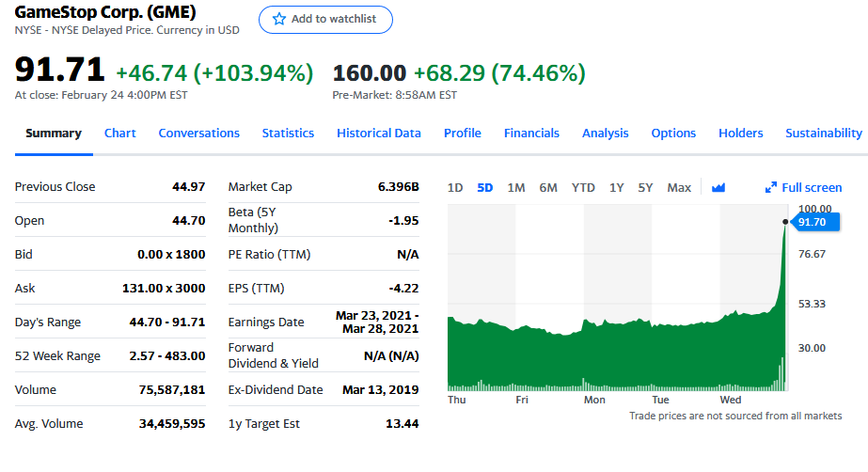Screen dimensions: 868x472
Task: Switch chart range to YTD
Action: [x=583, y=187]
